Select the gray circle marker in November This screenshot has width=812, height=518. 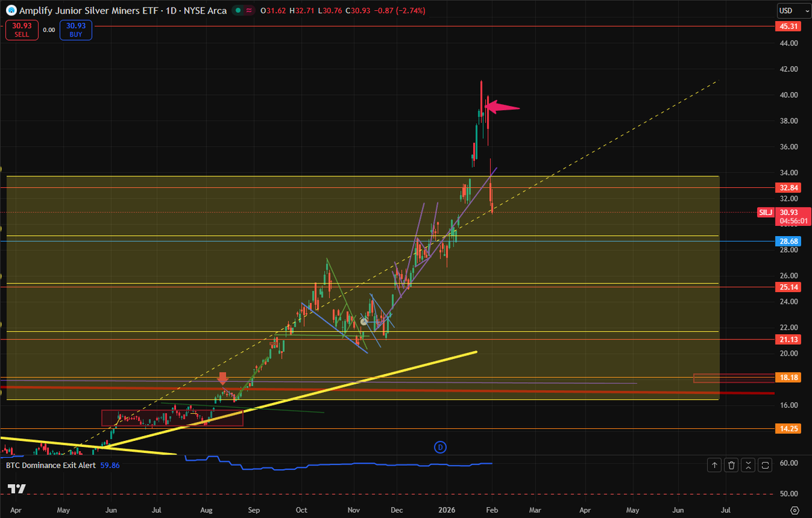pyautogui.click(x=363, y=322)
